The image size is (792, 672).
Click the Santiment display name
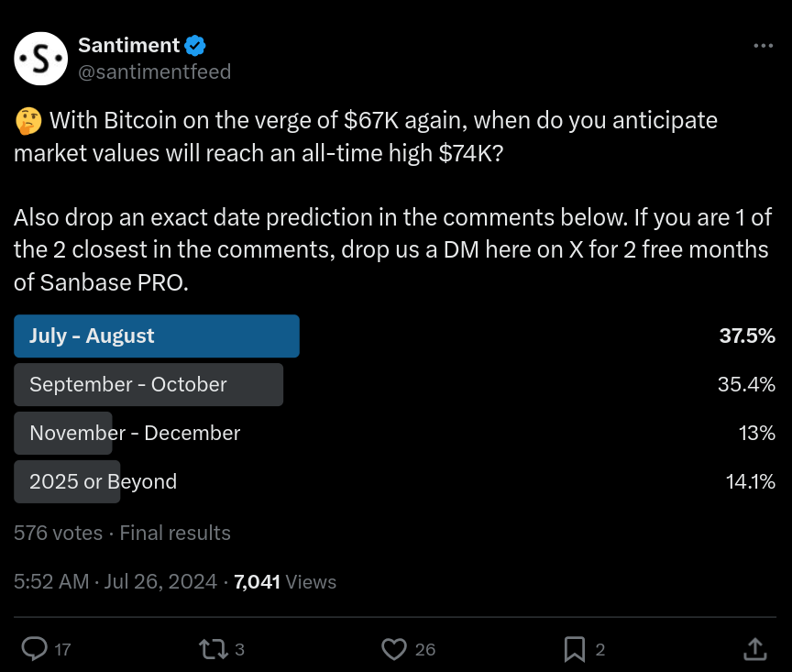129,45
